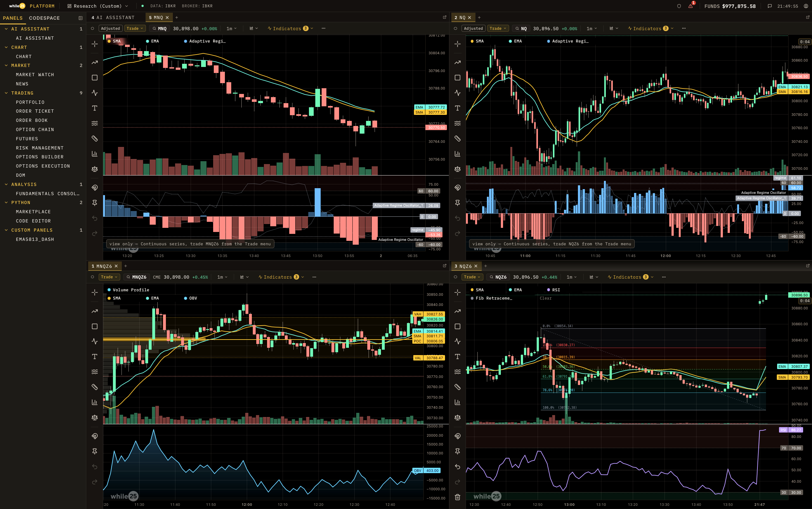Open chart type dropdown in NQZ6 chart
The width and height of the screenshot is (812, 509).
(593, 277)
